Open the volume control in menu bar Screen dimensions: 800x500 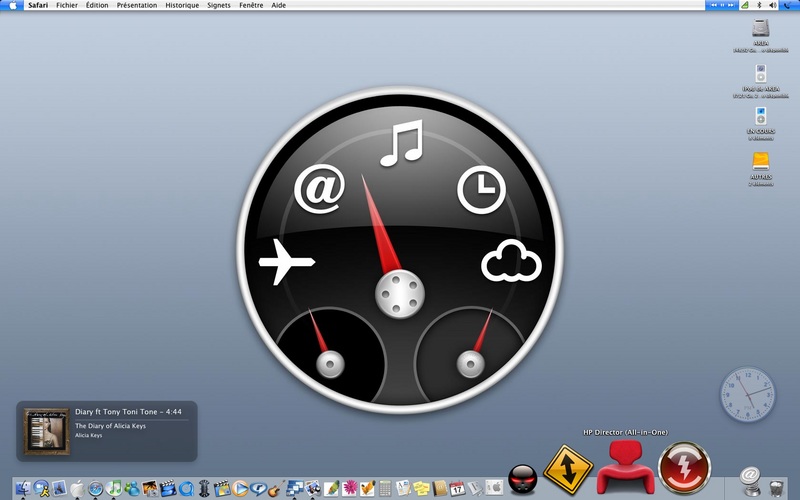pos(774,5)
